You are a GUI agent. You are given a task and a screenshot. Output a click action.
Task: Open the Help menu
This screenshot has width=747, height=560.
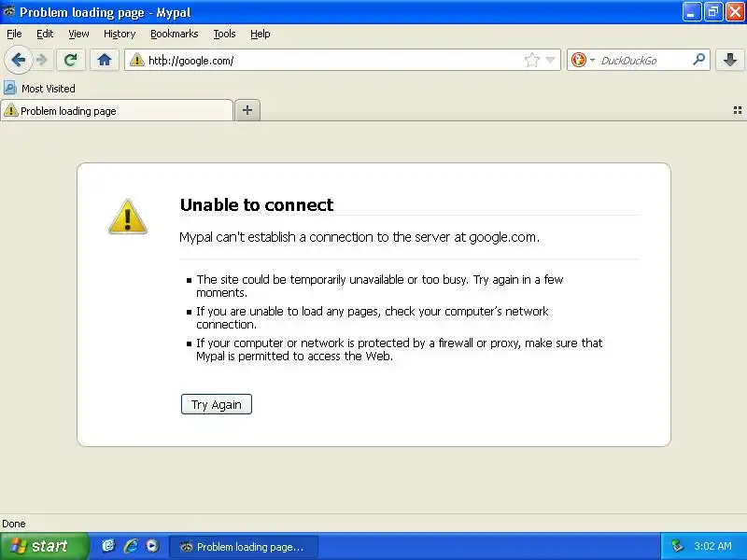click(x=261, y=34)
